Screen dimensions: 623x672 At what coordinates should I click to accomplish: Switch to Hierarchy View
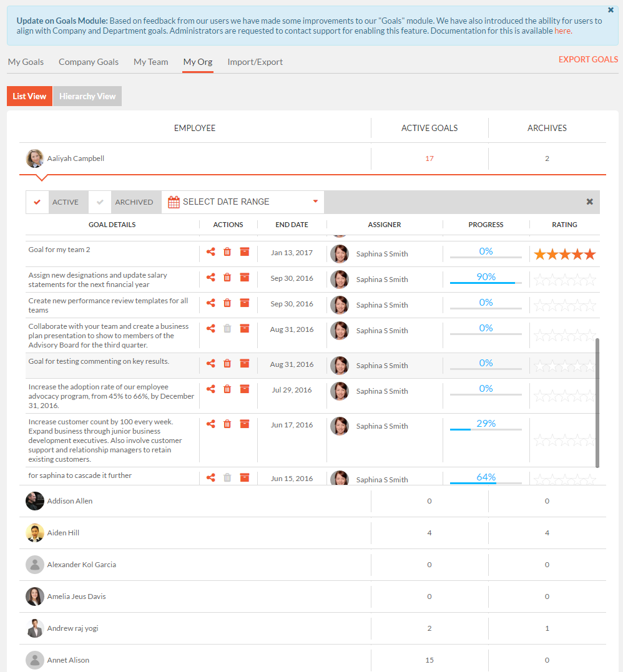click(x=87, y=96)
